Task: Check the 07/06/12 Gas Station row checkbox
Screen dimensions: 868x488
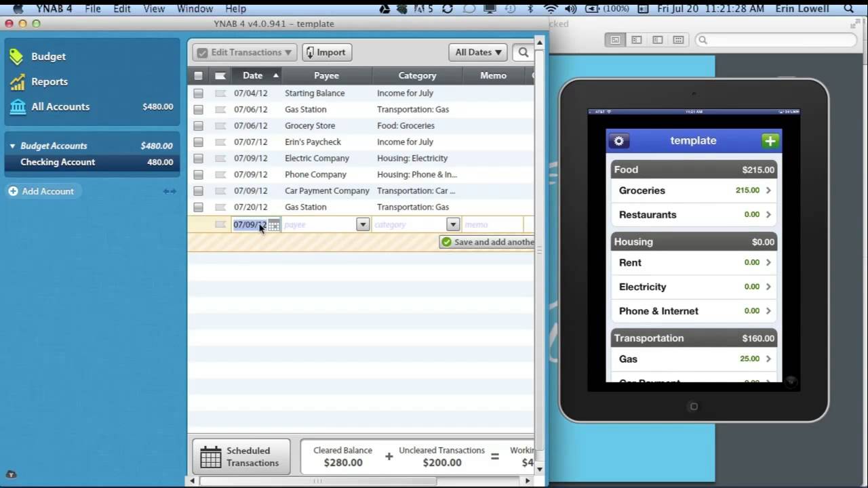Action: 198,110
